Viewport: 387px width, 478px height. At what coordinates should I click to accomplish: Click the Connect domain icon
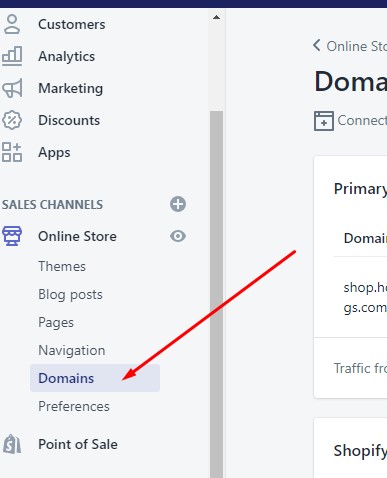click(x=324, y=121)
